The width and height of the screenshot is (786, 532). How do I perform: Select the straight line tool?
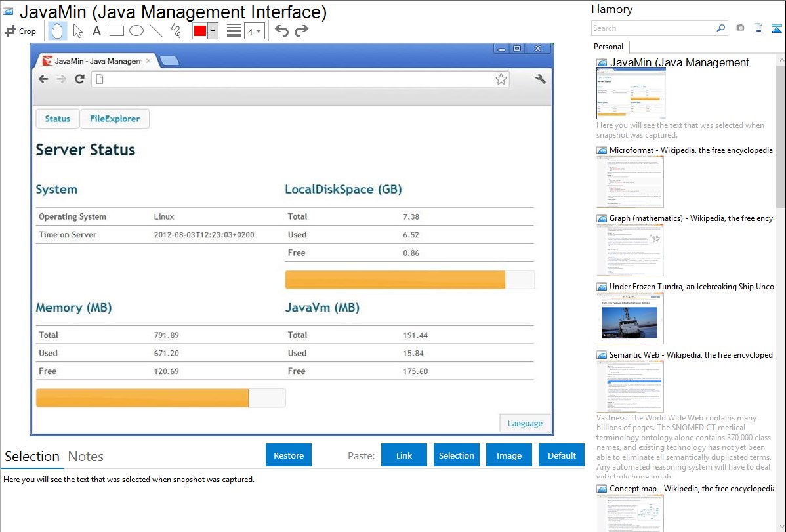click(156, 31)
